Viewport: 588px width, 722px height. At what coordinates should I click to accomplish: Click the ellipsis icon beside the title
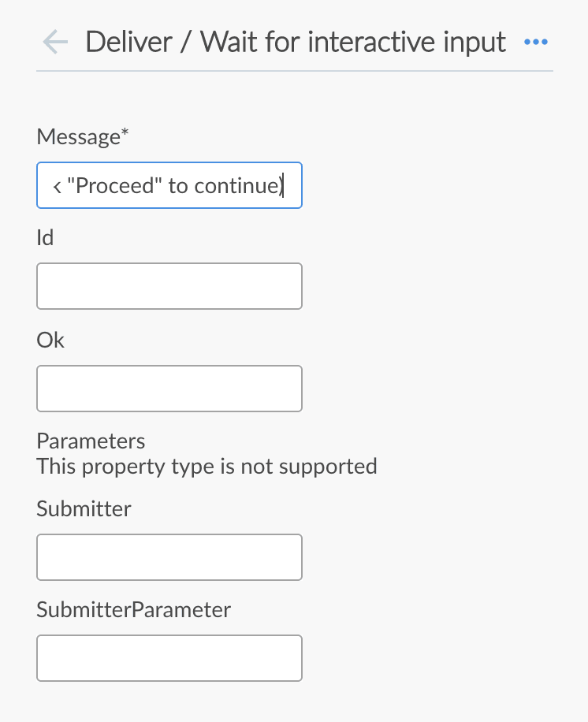(536, 43)
